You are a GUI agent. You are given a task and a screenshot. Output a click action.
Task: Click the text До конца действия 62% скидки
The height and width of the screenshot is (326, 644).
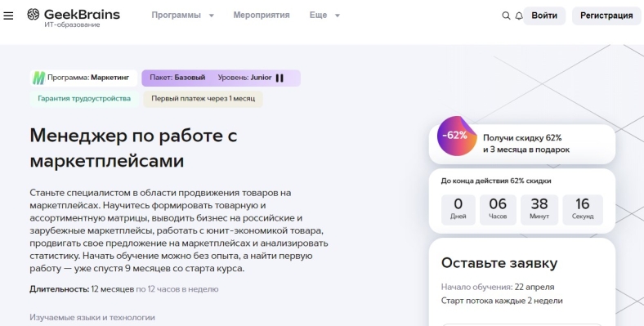click(x=496, y=181)
